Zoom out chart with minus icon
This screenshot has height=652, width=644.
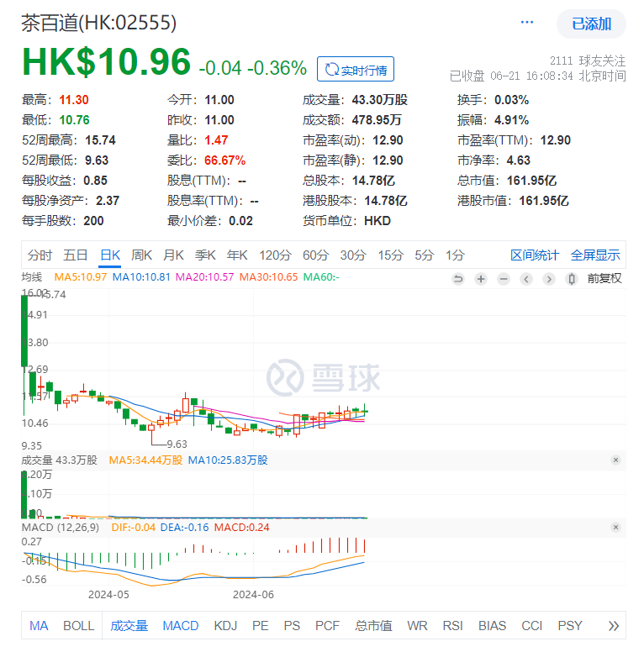click(504, 279)
